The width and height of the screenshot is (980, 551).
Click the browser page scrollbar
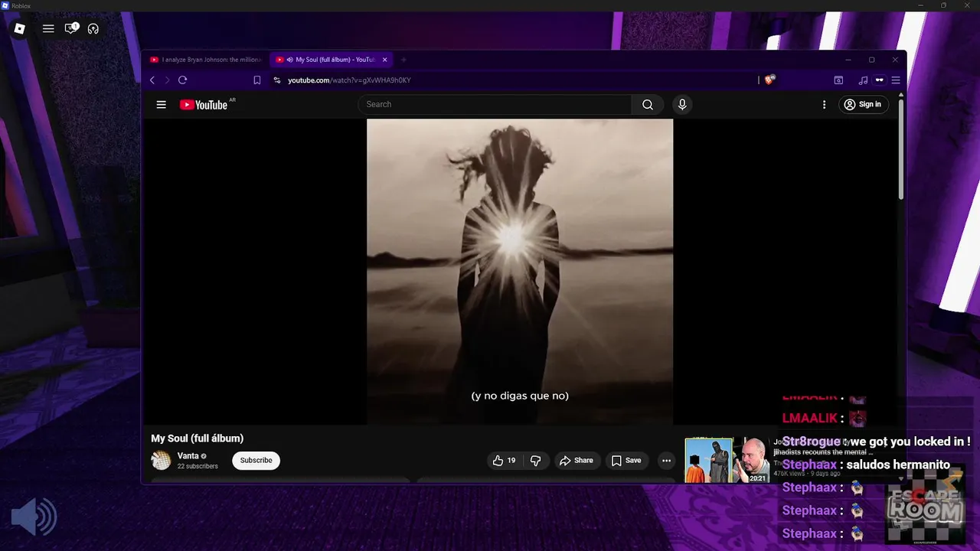901,149
